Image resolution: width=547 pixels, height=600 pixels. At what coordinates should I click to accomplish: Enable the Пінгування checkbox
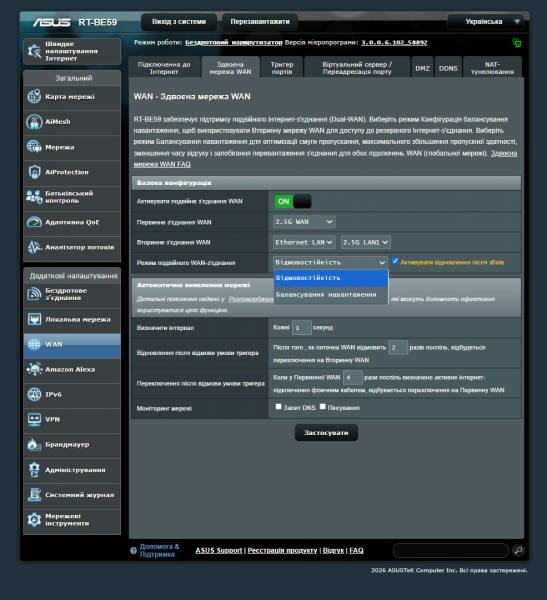pyautogui.click(x=323, y=407)
